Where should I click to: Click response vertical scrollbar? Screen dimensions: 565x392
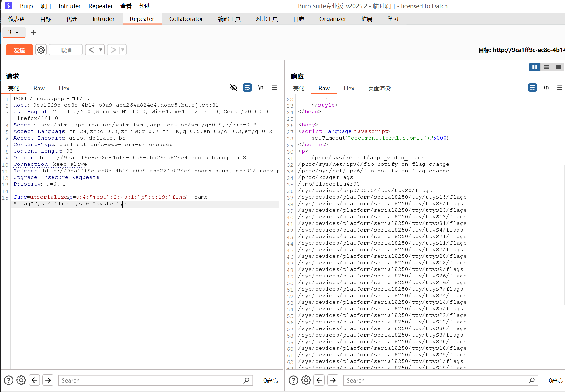click(564, 235)
